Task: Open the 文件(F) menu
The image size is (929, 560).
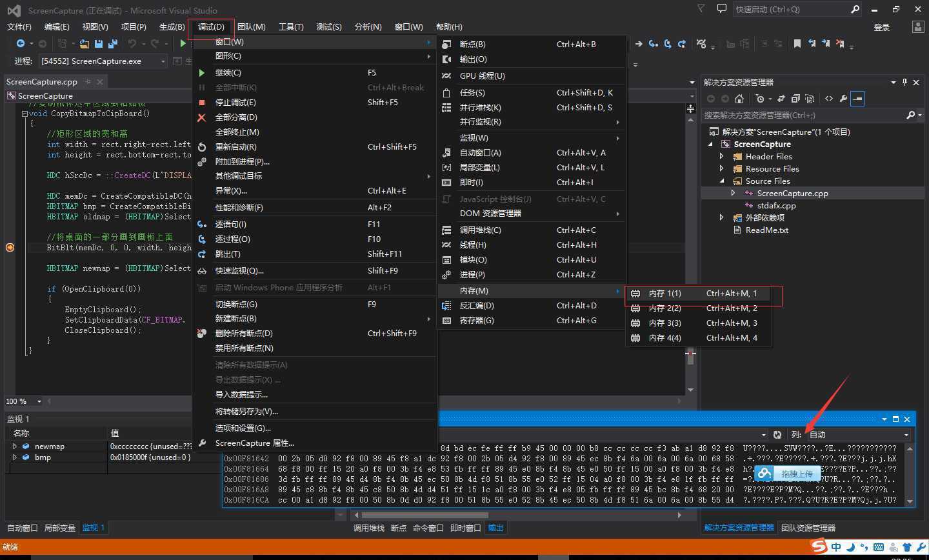Action: [19, 26]
